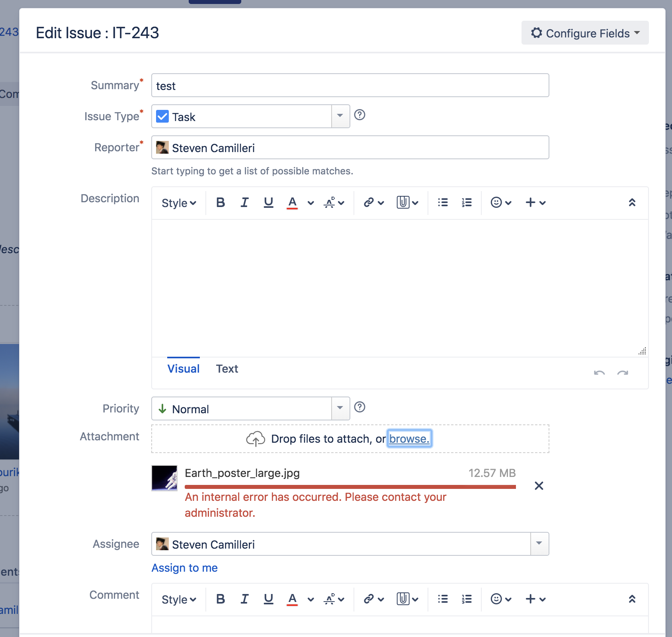Viewport: 672px width, 637px height.
Task: Collapse the Comment editor toolbar
Action: click(x=632, y=599)
